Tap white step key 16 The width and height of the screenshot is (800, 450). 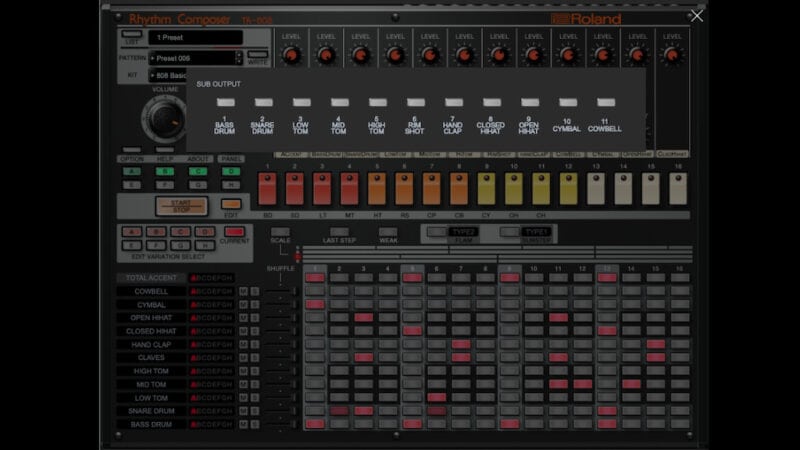(x=678, y=188)
